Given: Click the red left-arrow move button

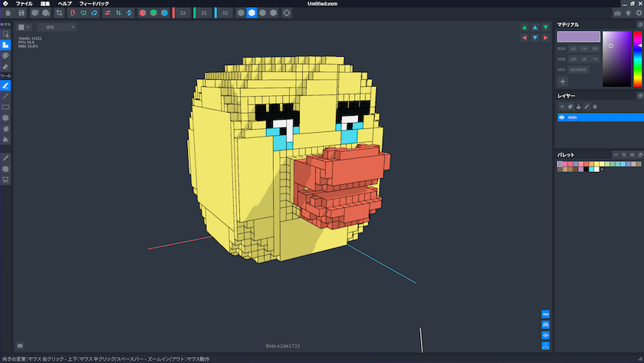Looking at the screenshot, I should (x=524, y=38).
